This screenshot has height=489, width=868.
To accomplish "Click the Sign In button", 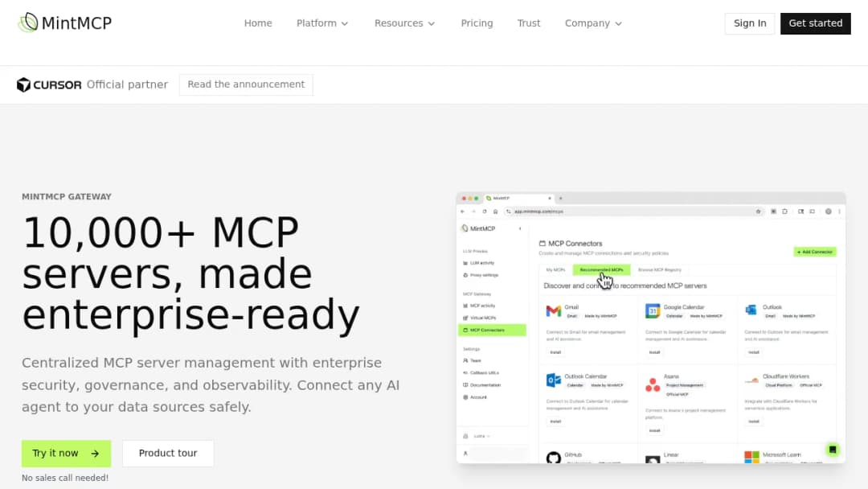I will [750, 23].
